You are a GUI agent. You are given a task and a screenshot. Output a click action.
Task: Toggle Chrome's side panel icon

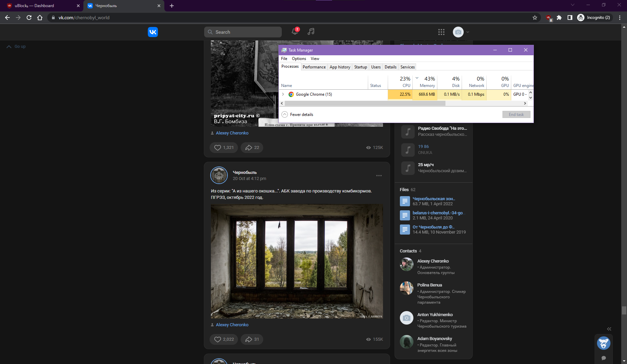pyautogui.click(x=570, y=18)
